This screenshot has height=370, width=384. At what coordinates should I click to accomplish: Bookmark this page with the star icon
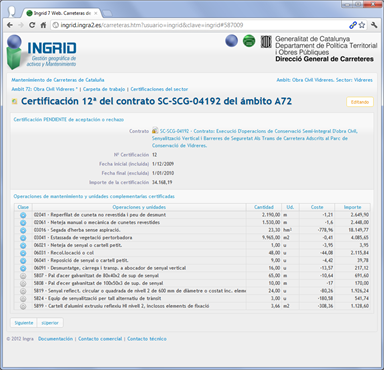(362, 25)
